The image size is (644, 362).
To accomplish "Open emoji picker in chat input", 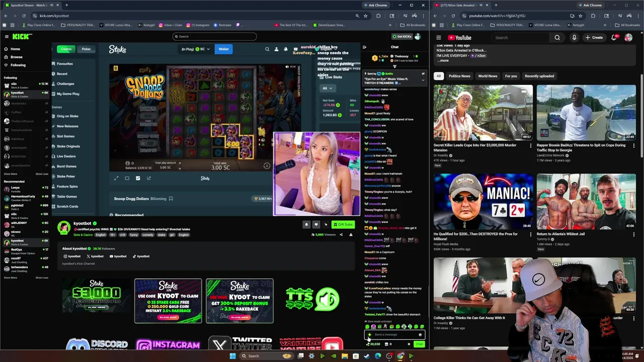I will (x=420, y=334).
